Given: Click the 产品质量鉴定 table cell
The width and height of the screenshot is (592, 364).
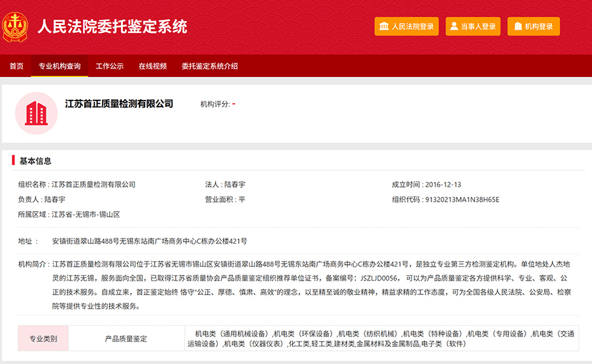Looking at the screenshot, I should pos(126,338).
